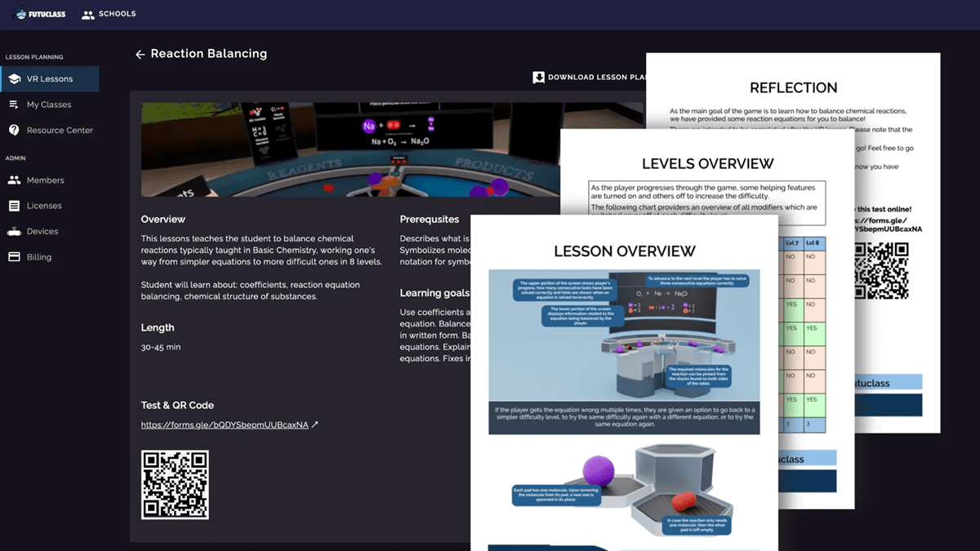
Task: Click the 'Overview' heading in the lesson details
Action: click(x=163, y=220)
